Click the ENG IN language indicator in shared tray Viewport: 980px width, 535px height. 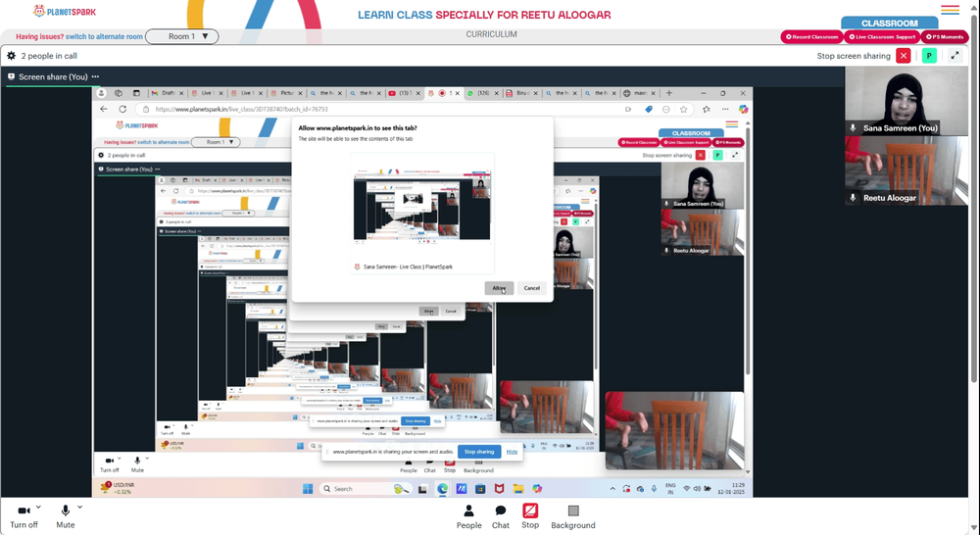click(x=670, y=489)
